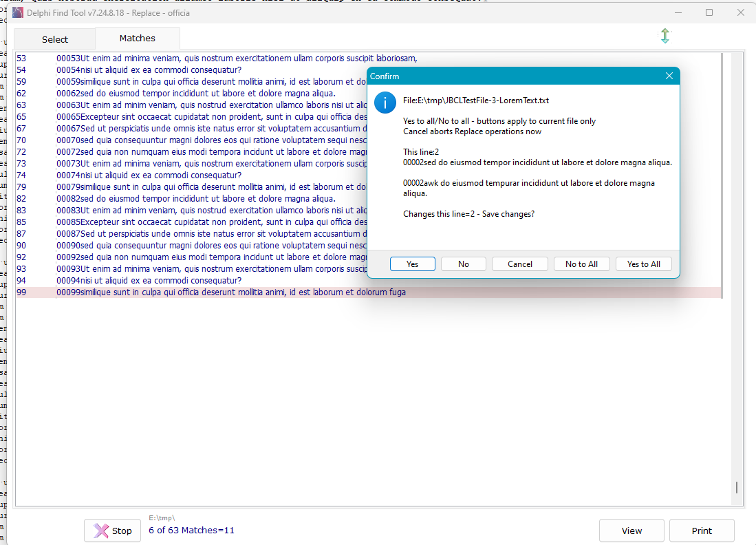This screenshot has width=756, height=545.
Task: Abort the replace with the Cancel button
Action: (x=520, y=264)
